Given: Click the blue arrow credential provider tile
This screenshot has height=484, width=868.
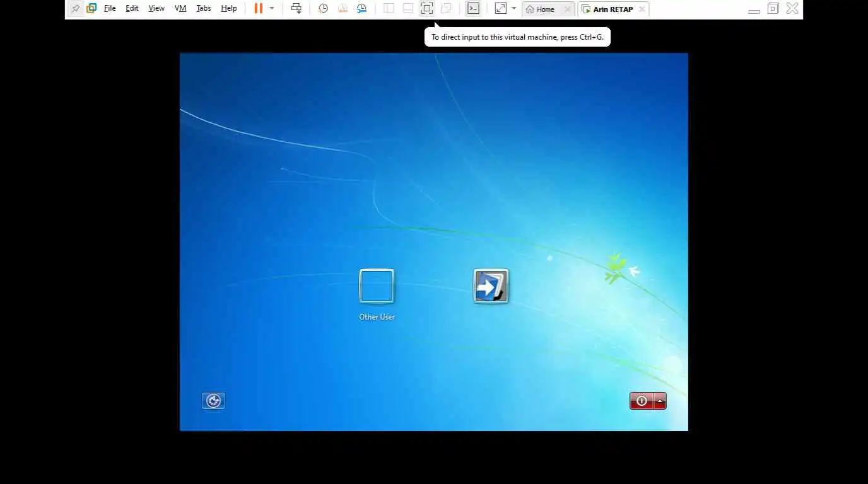Looking at the screenshot, I should click(491, 286).
